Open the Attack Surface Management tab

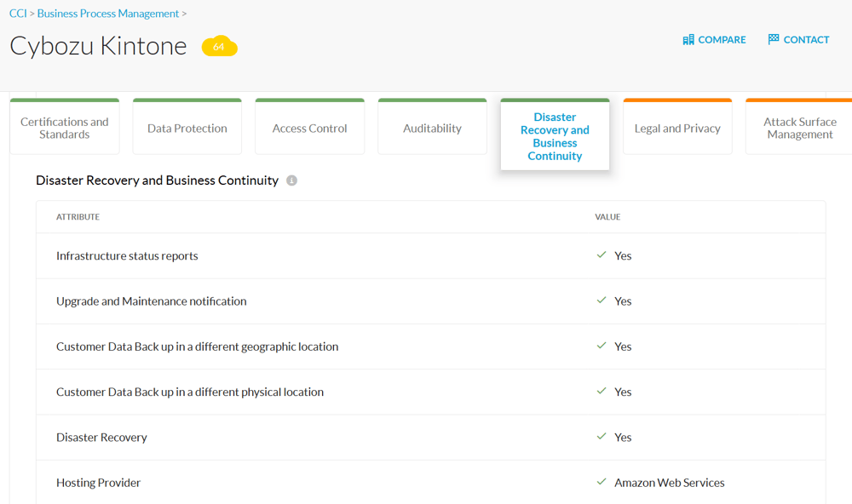coord(799,127)
